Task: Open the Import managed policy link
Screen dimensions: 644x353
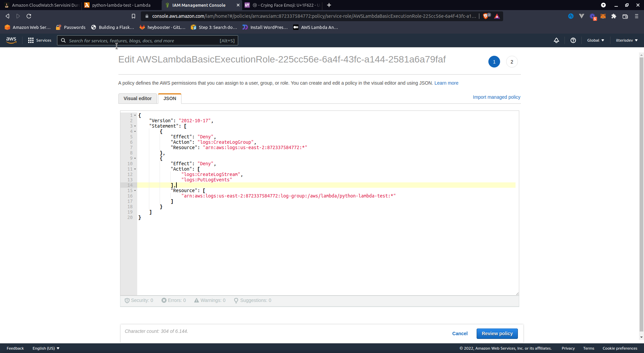Action: point(496,97)
